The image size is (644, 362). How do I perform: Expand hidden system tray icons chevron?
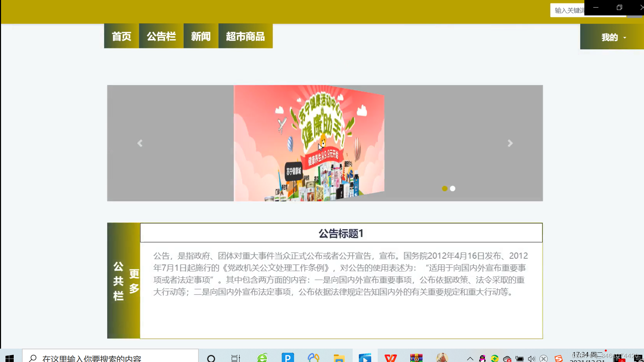pyautogui.click(x=470, y=359)
